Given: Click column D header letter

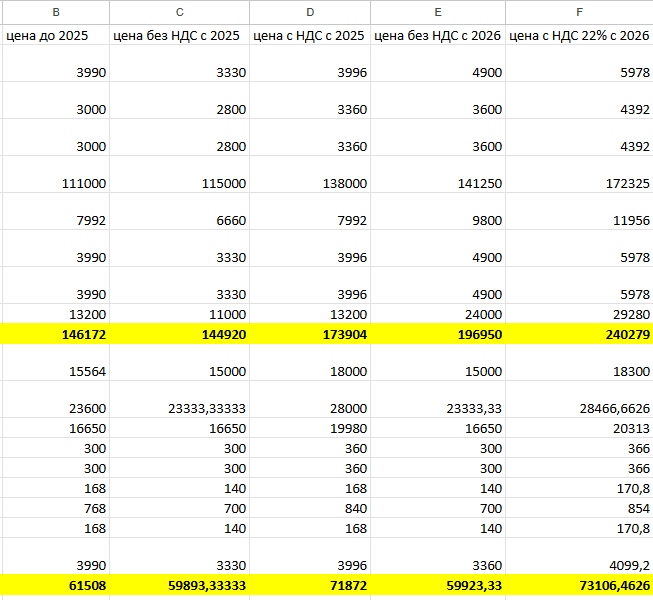Looking at the screenshot, I should 309,12.
